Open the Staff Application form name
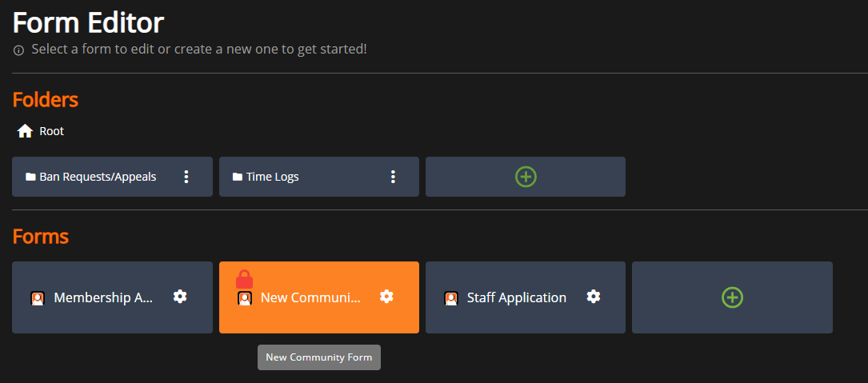868x383 pixels. click(516, 297)
